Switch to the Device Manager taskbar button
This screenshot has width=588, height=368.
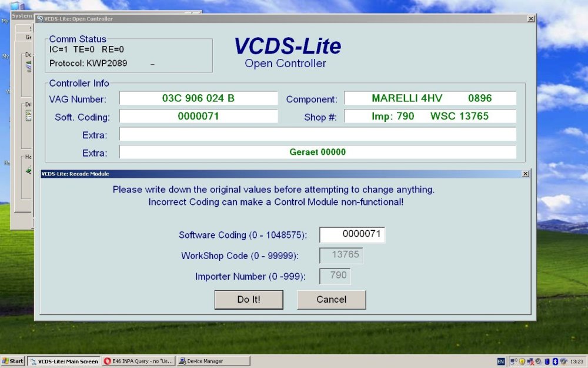click(213, 362)
